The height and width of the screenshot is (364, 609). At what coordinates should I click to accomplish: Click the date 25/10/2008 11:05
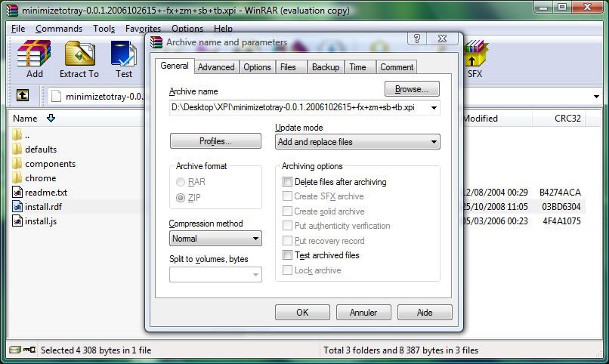496,206
